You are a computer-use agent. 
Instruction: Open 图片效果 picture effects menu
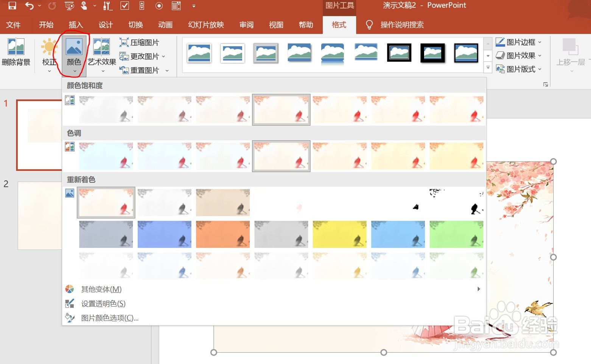519,56
